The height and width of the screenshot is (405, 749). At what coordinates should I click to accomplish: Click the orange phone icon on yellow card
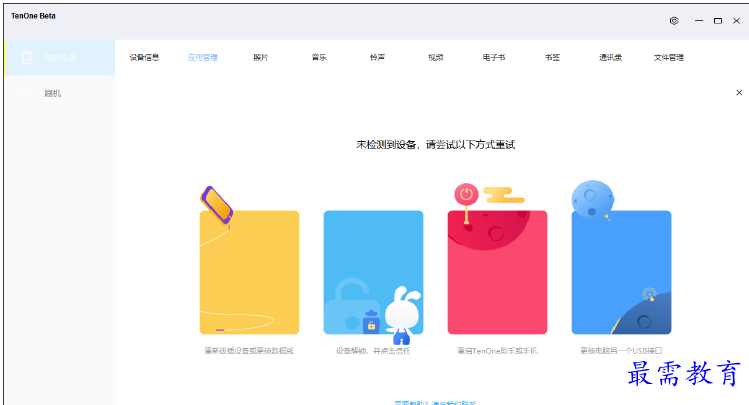[216, 205]
